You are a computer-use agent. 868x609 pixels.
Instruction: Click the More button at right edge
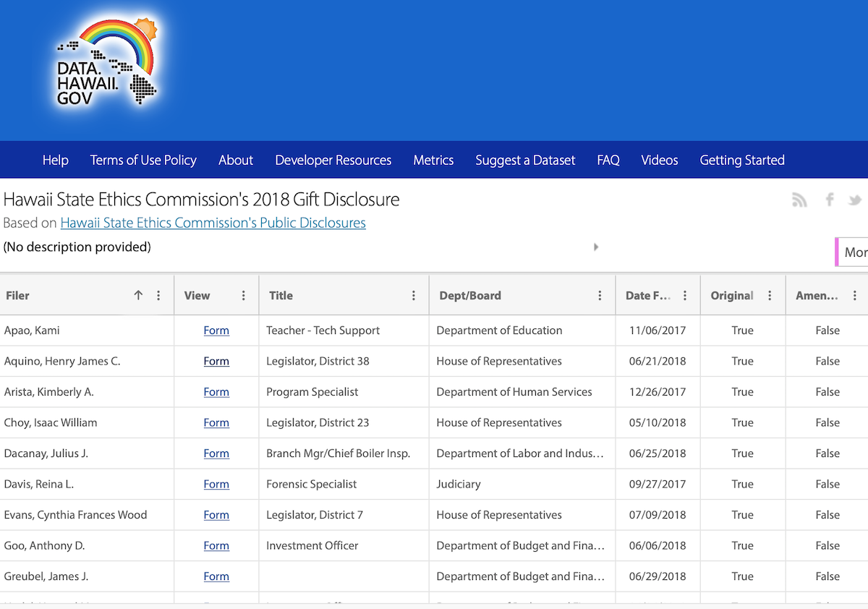pos(854,252)
